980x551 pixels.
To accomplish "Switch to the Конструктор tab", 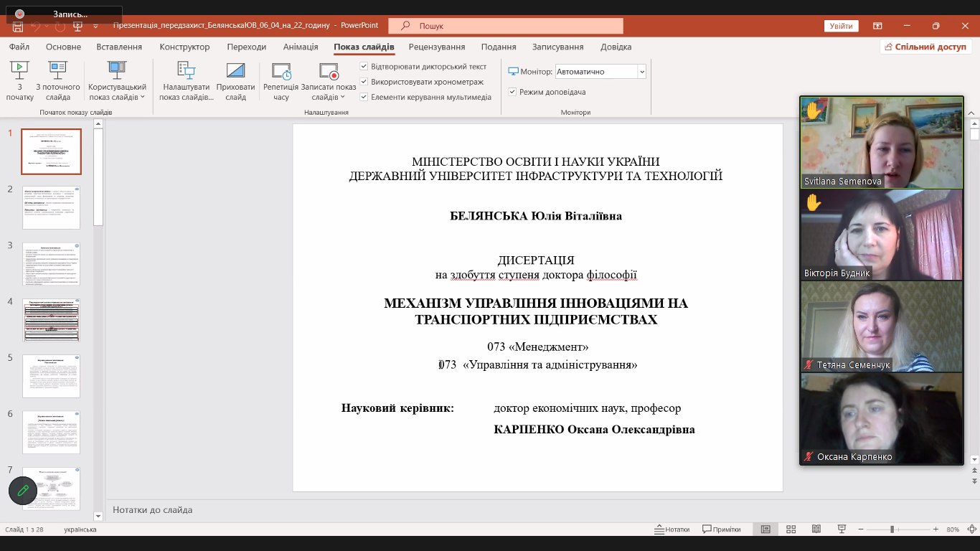I will 185,47.
